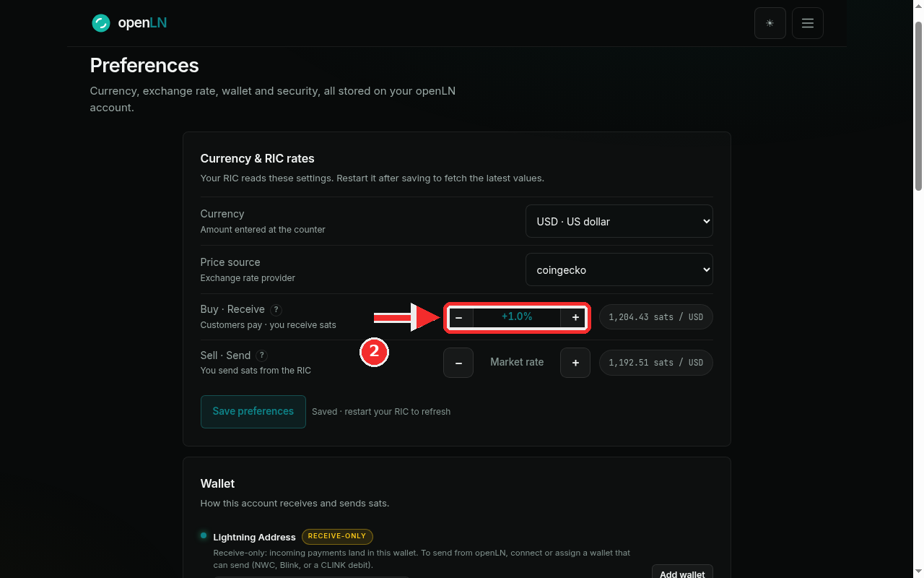924x578 pixels.
Task: Open the Price source dropdown
Action: tap(619, 270)
